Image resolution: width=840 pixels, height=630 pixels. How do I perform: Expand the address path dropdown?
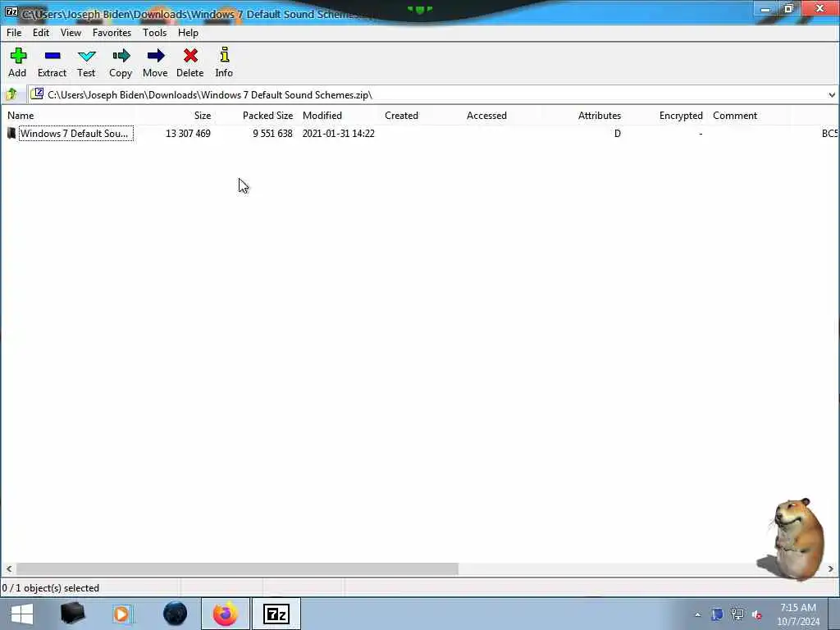(832, 95)
